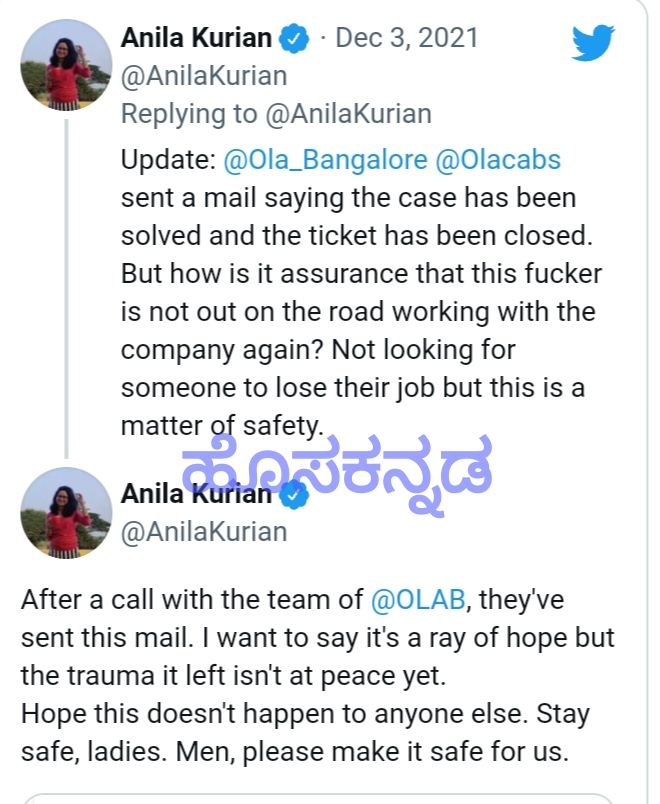Open the Dec 3, 2021 timestamp
The image size is (660, 804).
(x=406, y=39)
